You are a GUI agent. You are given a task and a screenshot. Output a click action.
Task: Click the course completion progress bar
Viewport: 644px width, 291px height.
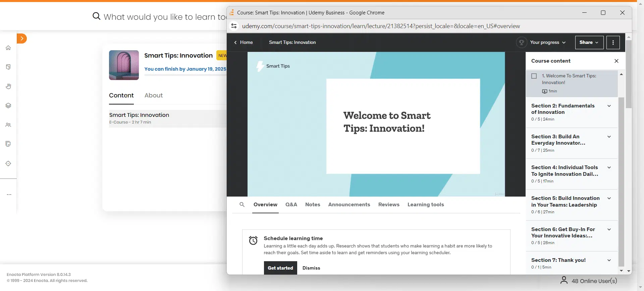[185, 75]
